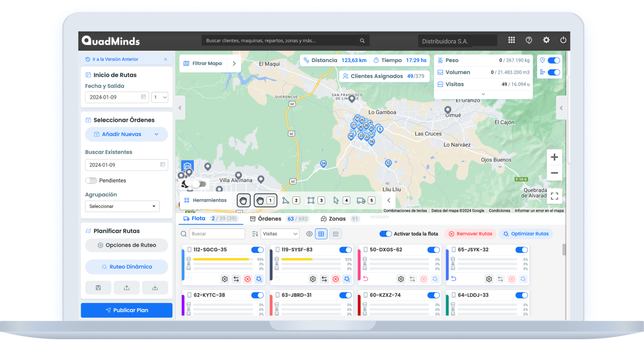The height and width of the screenshot is (344, 644).
Task: Switch fleet list to grid view
Action: pos(321,234)
